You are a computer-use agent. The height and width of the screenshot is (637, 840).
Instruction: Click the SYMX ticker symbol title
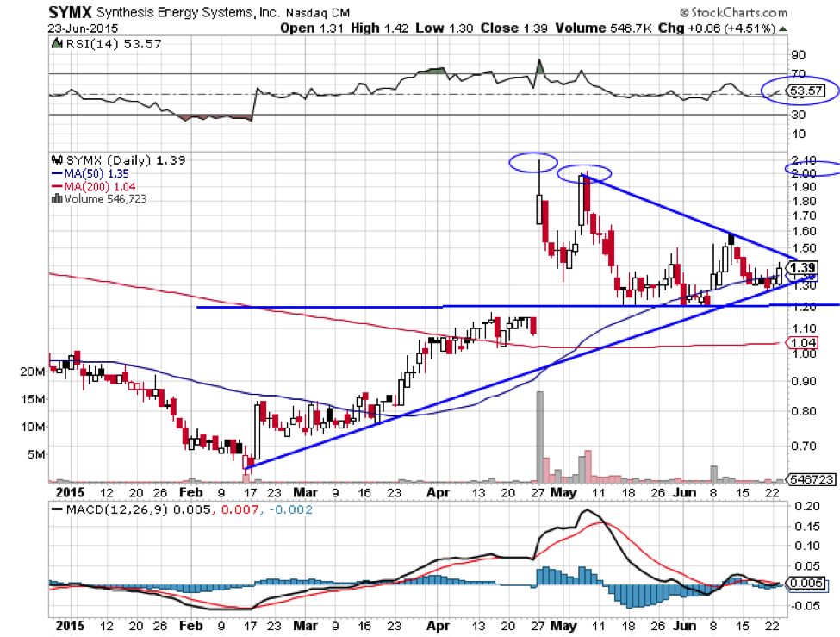[x=70, y=12]
